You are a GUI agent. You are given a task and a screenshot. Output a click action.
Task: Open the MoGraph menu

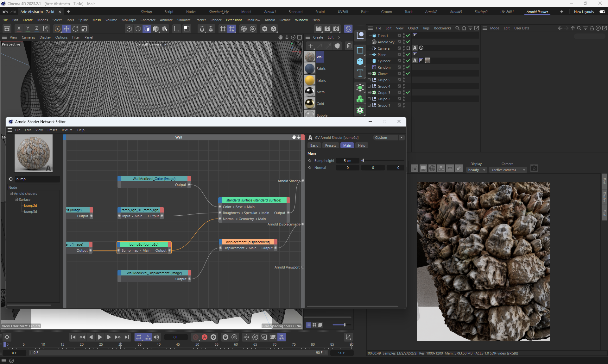[129, 20]
